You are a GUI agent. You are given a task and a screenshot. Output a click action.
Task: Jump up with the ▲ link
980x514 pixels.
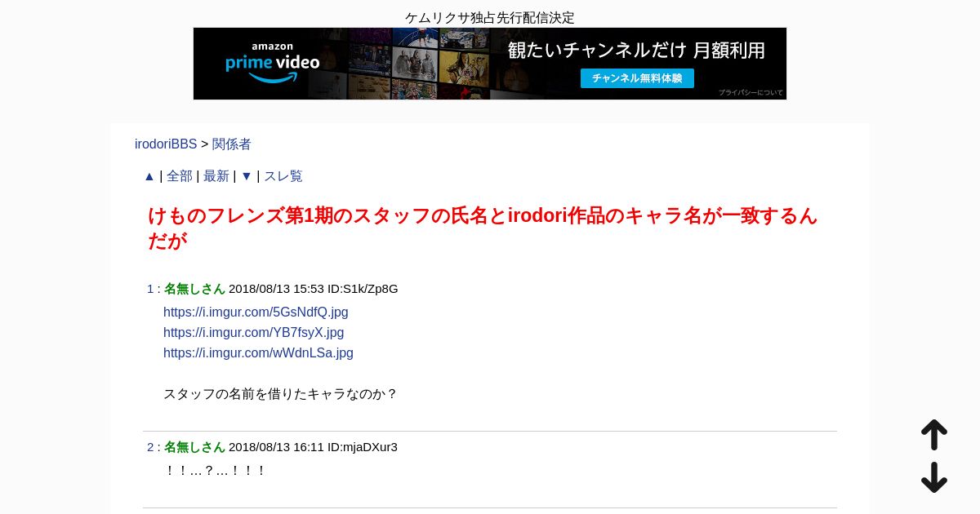click(149, 176)
